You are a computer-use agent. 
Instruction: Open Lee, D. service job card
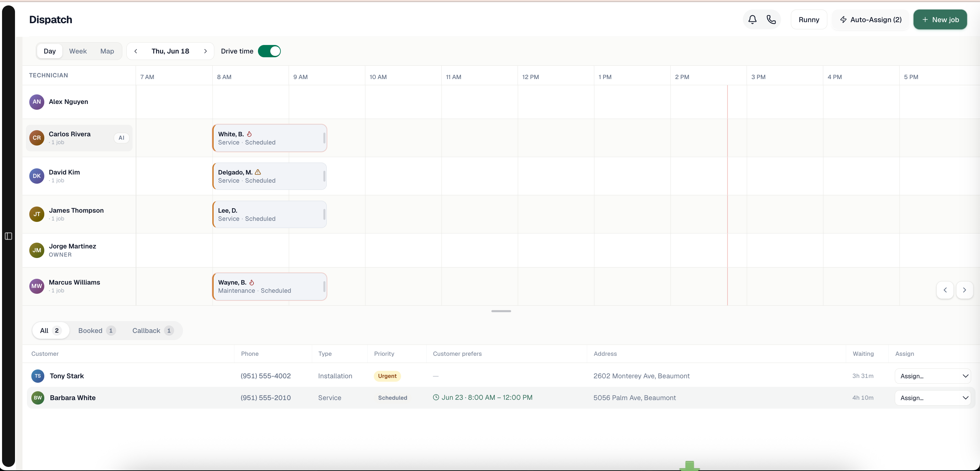(x=270, y=214)
